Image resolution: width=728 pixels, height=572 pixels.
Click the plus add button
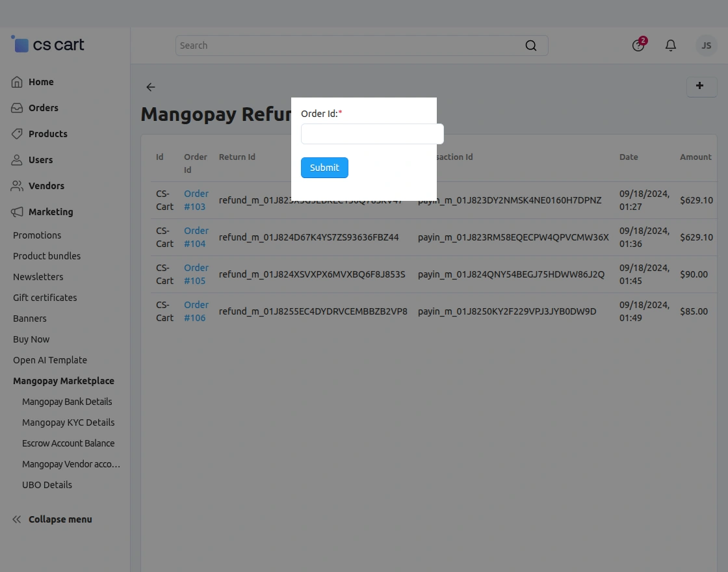click(701, 86)
